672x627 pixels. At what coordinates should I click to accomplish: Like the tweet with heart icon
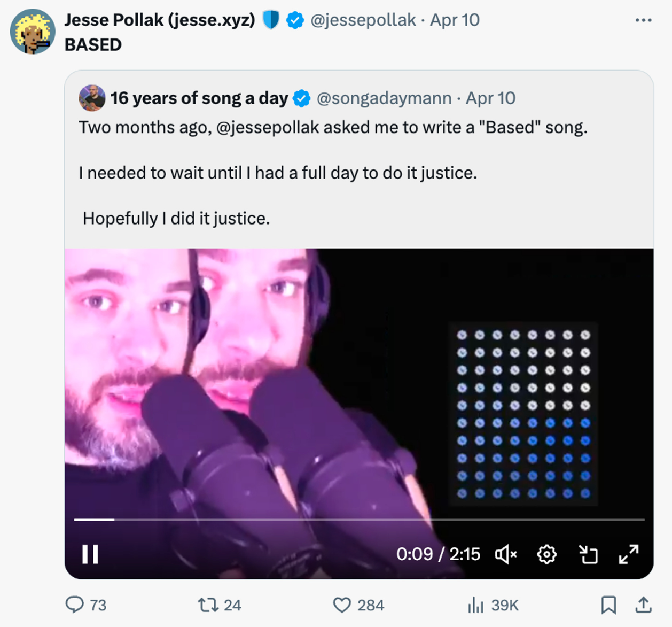[x=342, y=605]
